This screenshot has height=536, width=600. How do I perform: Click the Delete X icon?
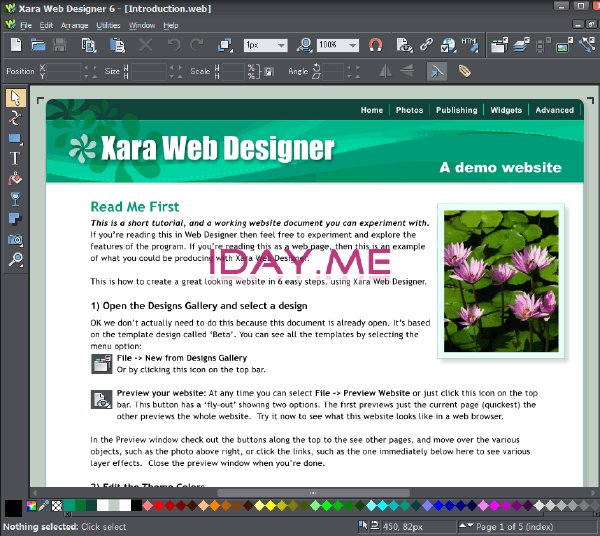point(145,45)
